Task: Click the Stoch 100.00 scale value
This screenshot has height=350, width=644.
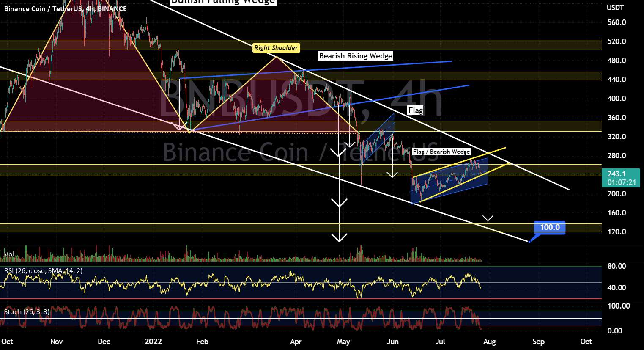Action: pos(619,306)
